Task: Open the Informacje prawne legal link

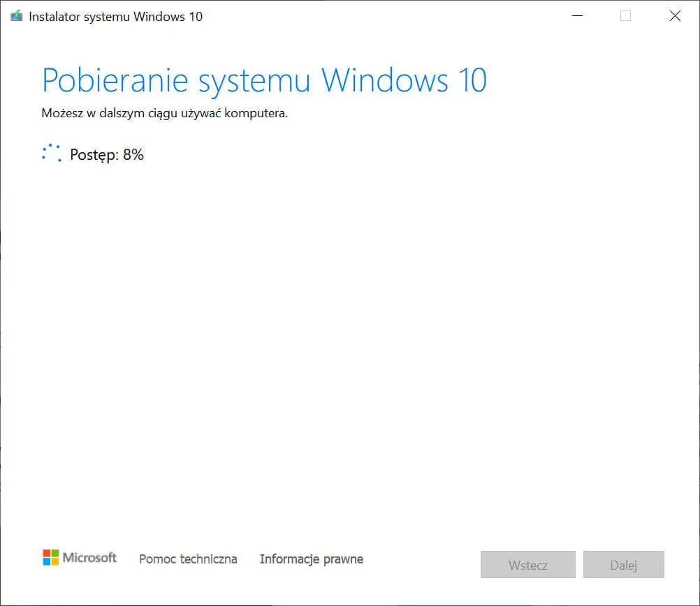Action: (x=312, y=559)
